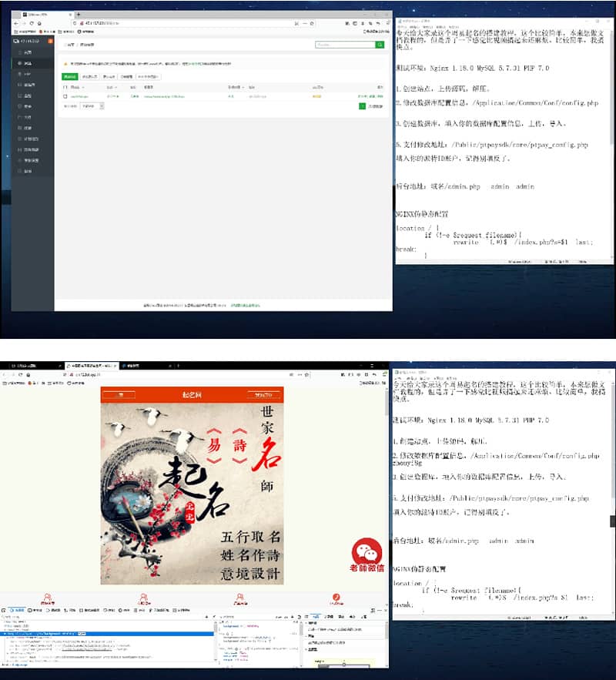616x680 pixels.
Task: Collapse the first section in DevTools right sidebar
Action: click(x=307, y=623)
